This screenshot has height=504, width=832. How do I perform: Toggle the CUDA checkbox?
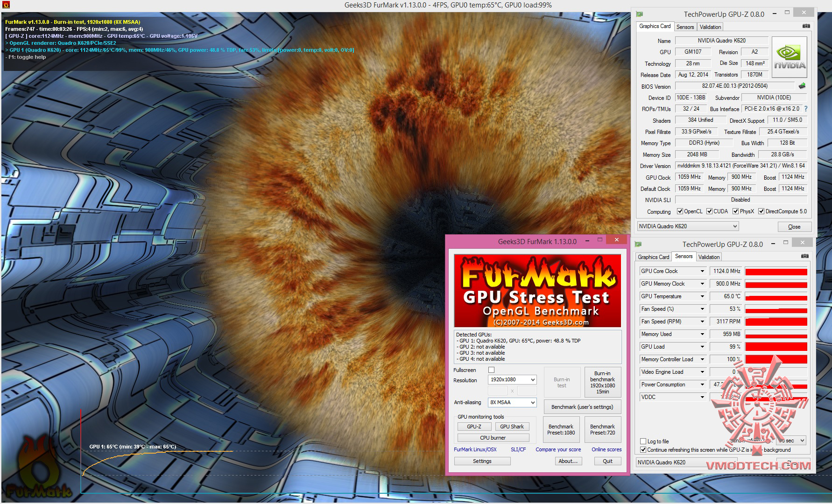click(710, 211)
